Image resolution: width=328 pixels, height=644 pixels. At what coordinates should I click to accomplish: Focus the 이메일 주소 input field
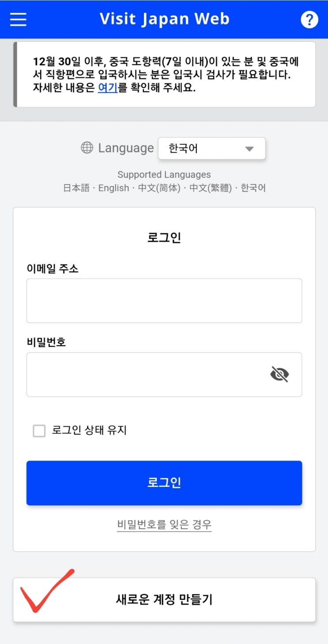tap(164, 300)
